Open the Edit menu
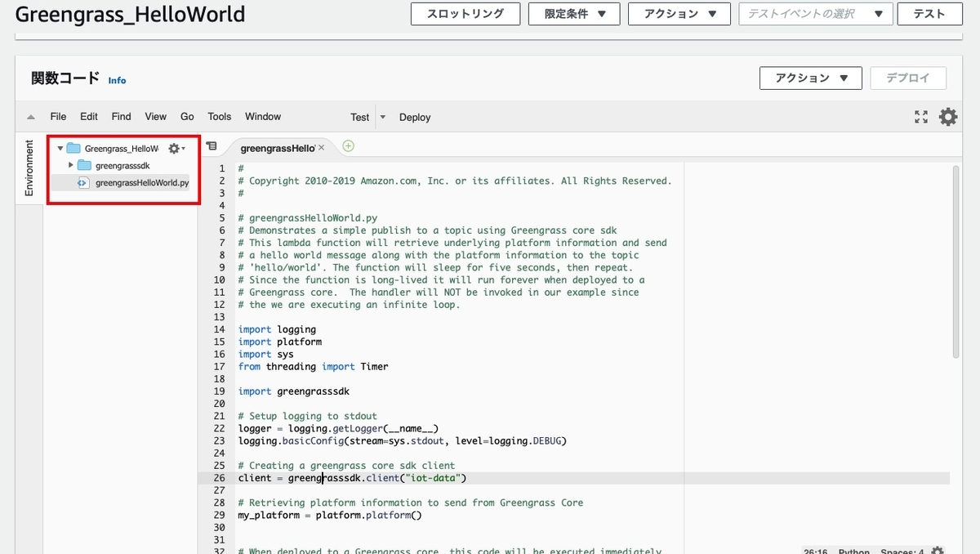 click(89, 117)
